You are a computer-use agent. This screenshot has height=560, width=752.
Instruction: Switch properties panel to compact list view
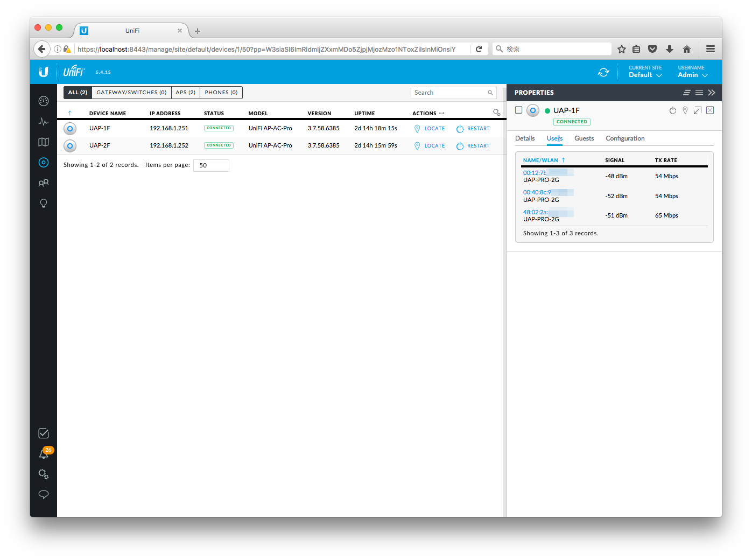click(687, 93)
